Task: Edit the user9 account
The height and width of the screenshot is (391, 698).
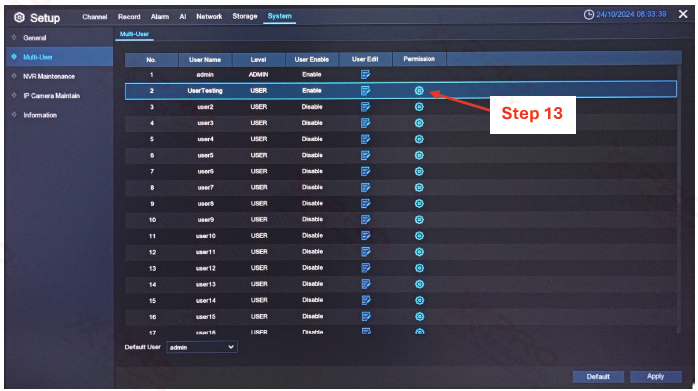Action: pos(365,220)
